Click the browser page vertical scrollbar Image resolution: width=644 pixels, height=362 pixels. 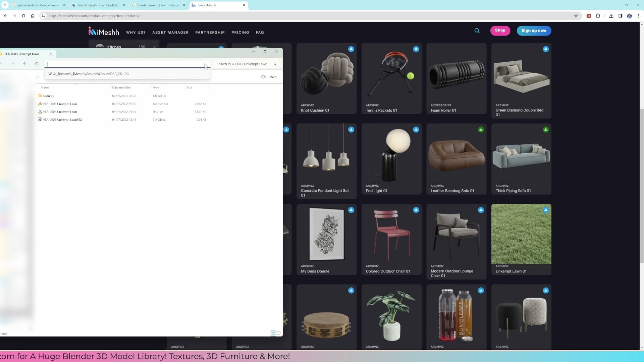point(642,185)
